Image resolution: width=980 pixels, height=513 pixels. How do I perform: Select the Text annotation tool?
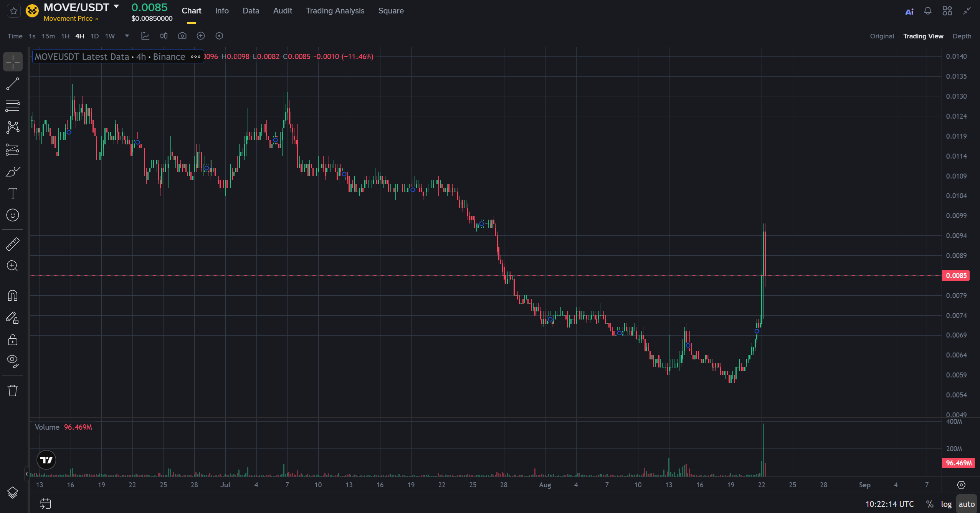pyautogui.click(x=13, y=193)
